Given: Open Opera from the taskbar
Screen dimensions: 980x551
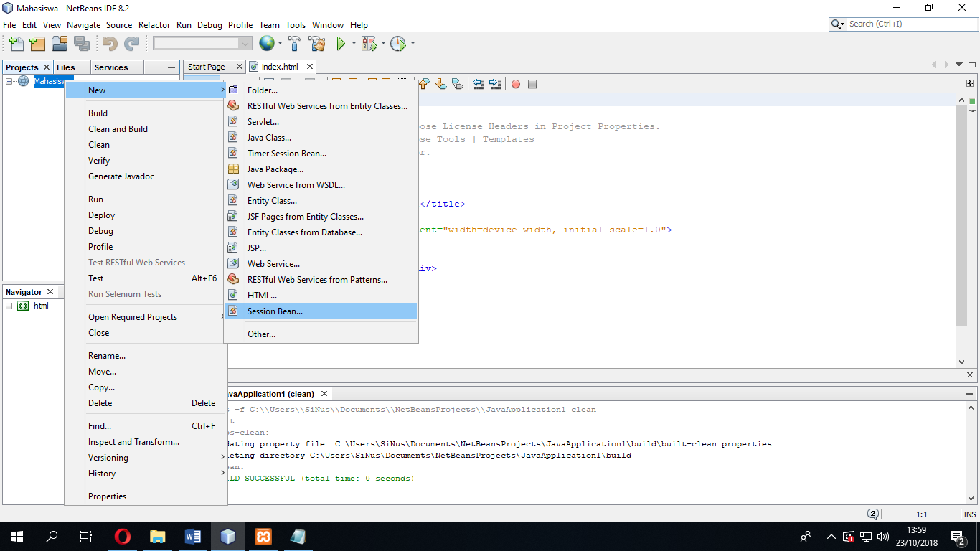Looking at the screenshot, I should pyautogui.click(x=122, y=536).
